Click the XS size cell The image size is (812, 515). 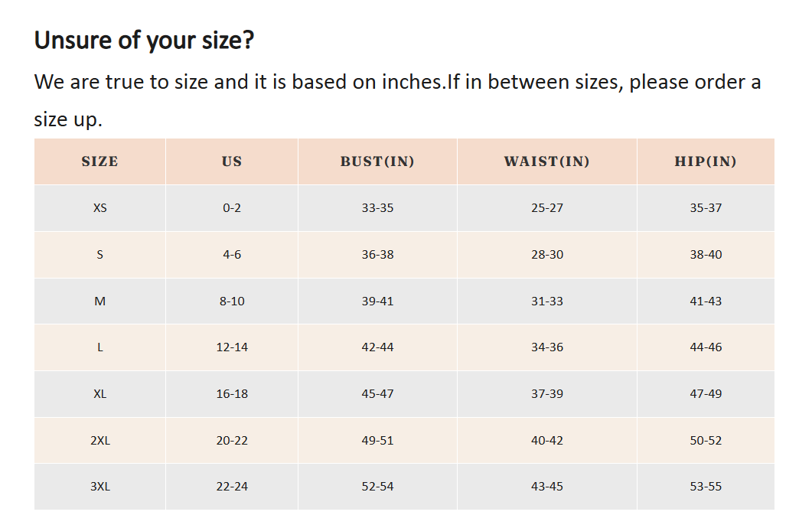pos(100,208)
